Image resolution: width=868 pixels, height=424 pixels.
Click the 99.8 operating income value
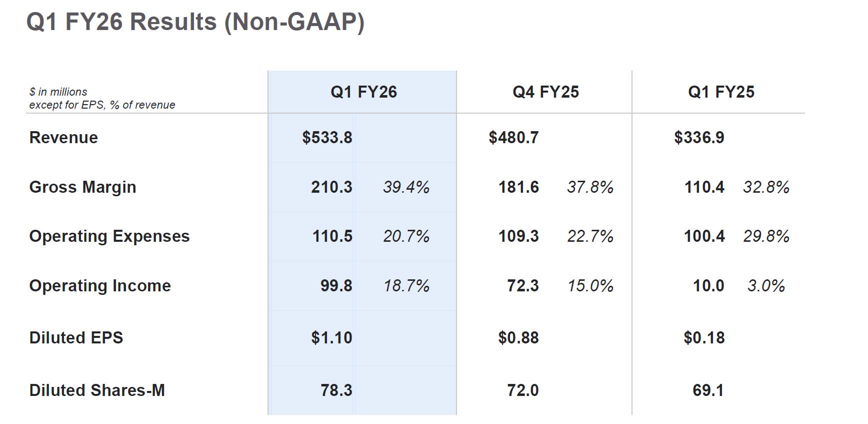coord(336,286)
